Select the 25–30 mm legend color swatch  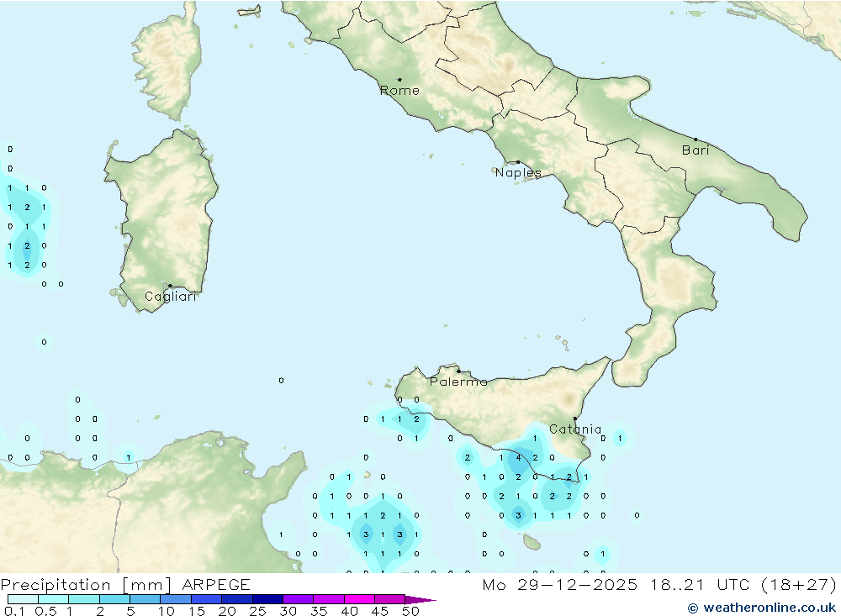(267, 599)
